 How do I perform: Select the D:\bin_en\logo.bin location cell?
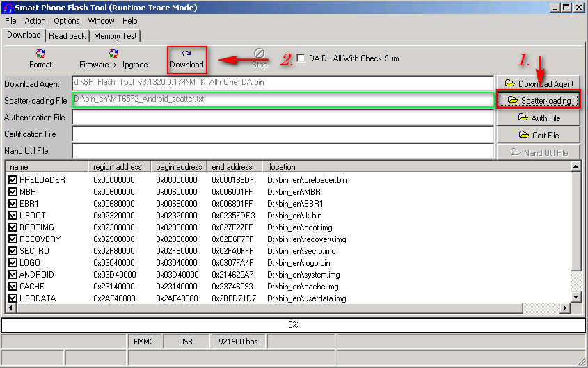[x=299, y=263]
